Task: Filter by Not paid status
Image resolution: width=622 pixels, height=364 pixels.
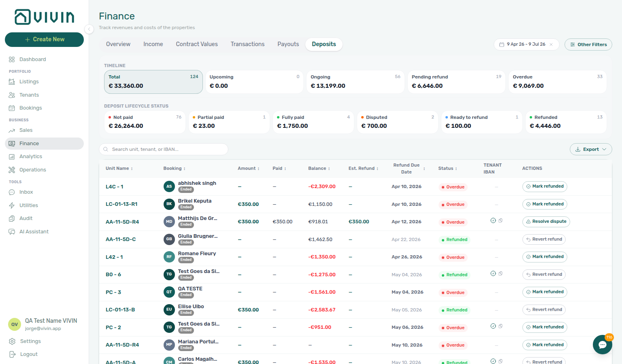Action: pos(145,122)
